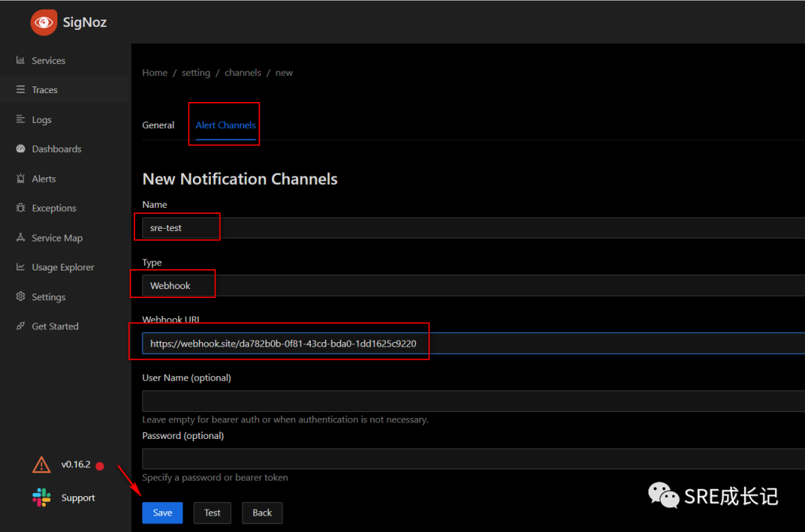Click the Get Started rocket icon
The height and width of the screenshot is (532, 805).
(21, 326)
